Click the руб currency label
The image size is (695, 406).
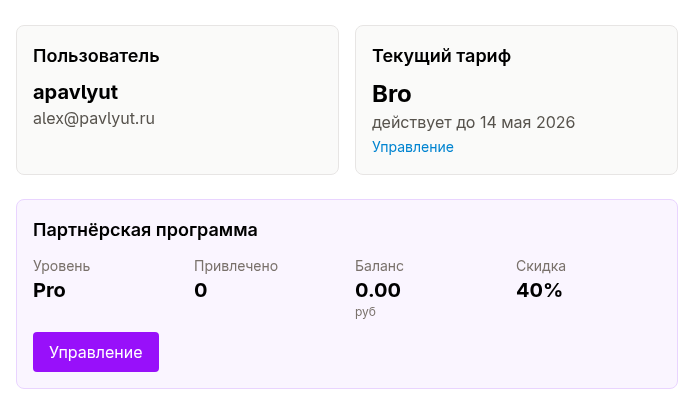pyautogui.click(x=365, y=312)
